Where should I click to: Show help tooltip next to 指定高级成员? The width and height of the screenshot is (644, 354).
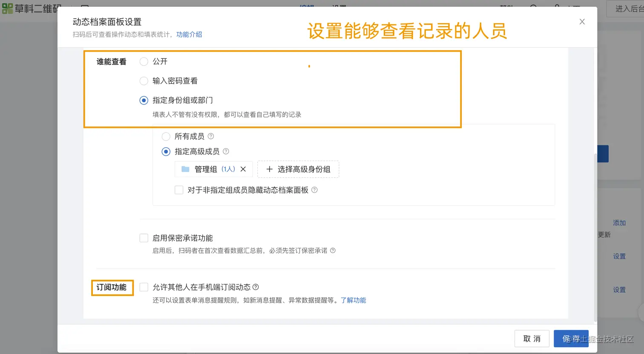(x=226, y=151)
